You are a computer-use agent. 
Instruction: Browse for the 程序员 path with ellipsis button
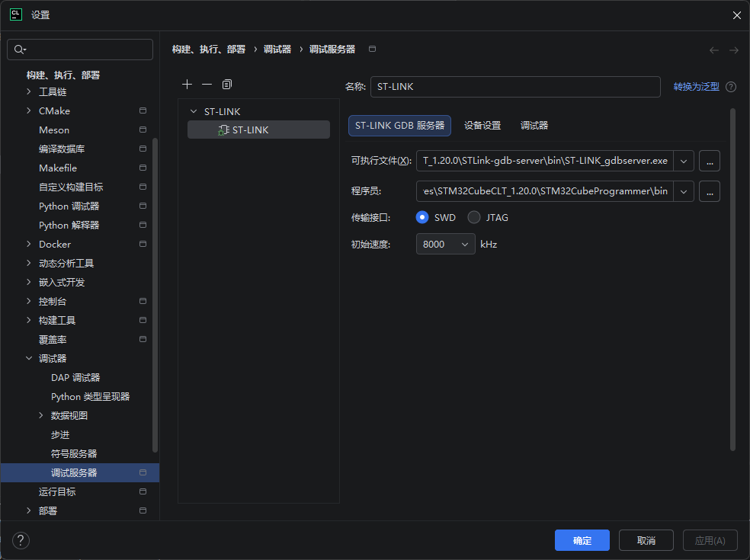click(710, 191)
